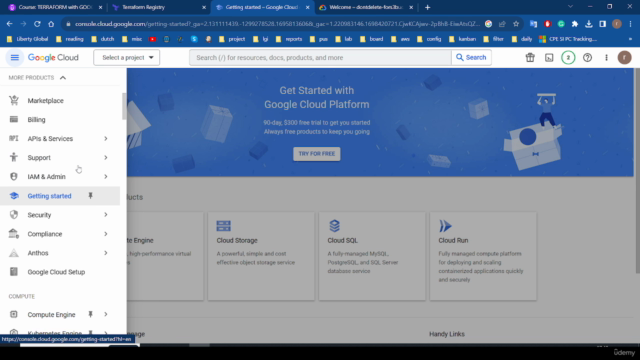The width and height of the screenshot is (640, 360).
Task: Unpin Getting started pin icon
Action: click(x=91, y=196)
